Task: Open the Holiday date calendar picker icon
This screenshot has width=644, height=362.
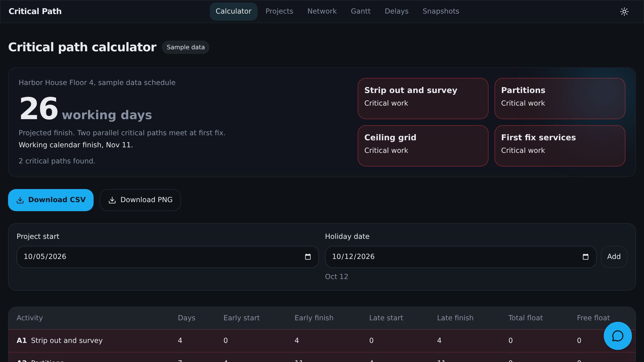Action: (585, 257)
